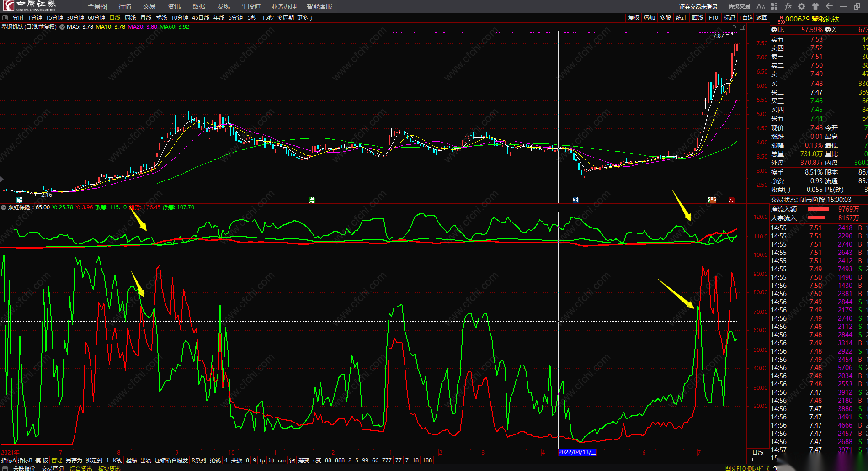The image size is (868, 471).
Task: Click the bottom-left panel toggle icon
Action: [x=4, y=468]
